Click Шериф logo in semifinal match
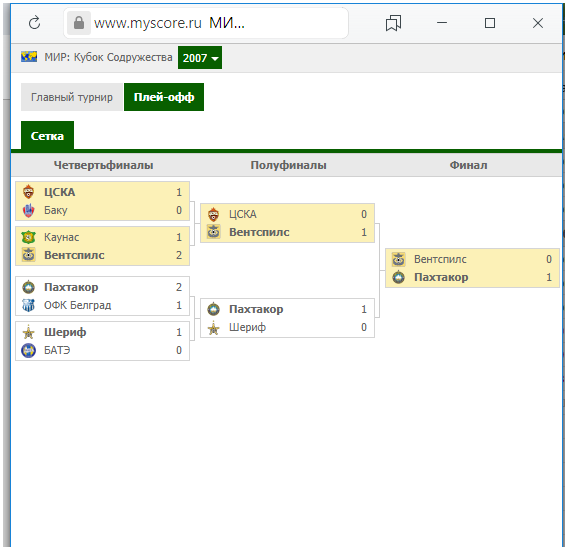Screen dimensions: 565x547 click(x=214, y=328)
